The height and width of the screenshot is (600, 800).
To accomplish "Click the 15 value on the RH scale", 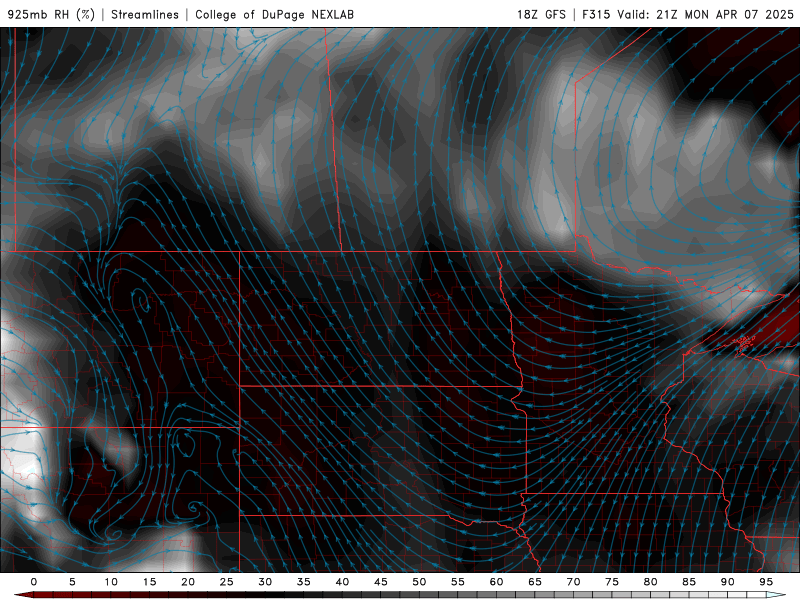I will (x=149, y=582).
